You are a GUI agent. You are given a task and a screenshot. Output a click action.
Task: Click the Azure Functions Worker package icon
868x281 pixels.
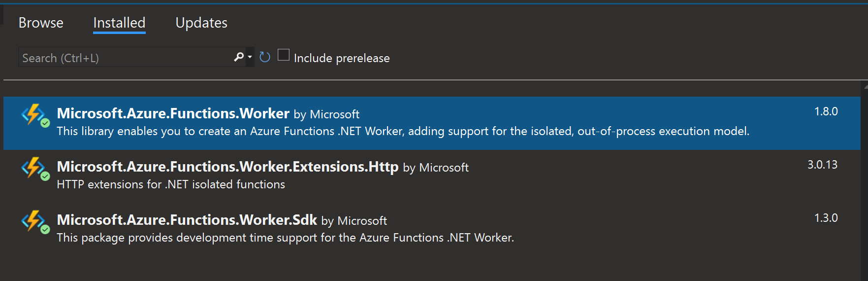[x=32, y=114]
